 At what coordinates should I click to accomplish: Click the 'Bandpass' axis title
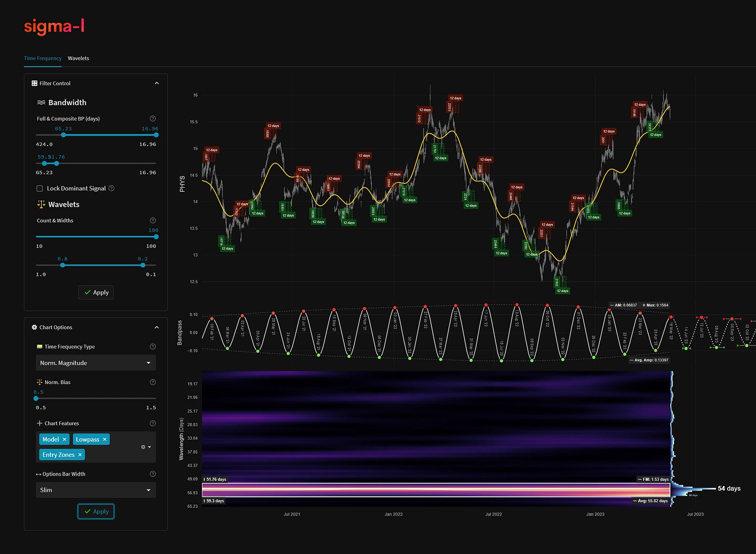180,333
